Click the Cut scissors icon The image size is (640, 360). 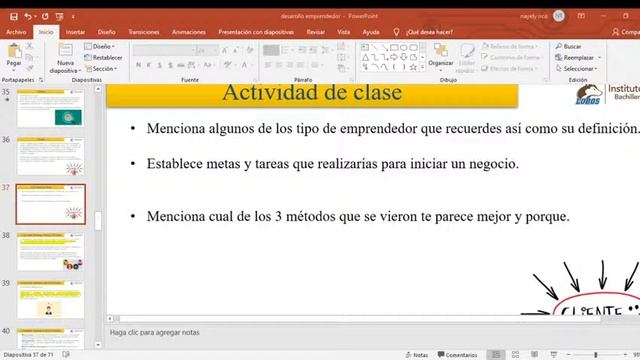29,46
